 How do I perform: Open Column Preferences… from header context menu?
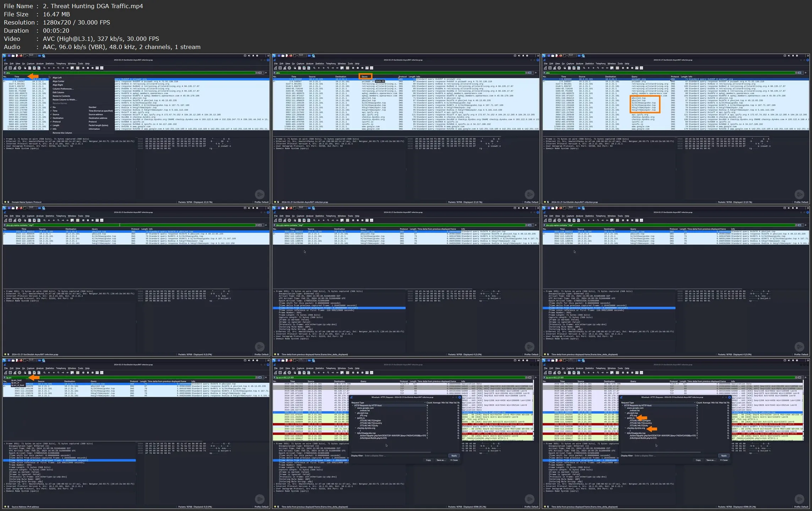pyautogui.click(x=63, y=89)
